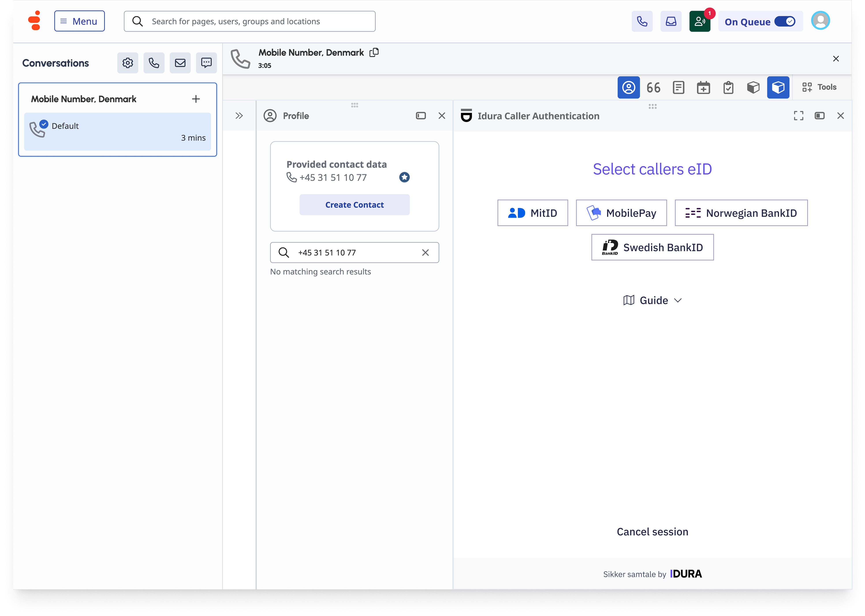
Task: Click Cancel session
Action: 652,532
